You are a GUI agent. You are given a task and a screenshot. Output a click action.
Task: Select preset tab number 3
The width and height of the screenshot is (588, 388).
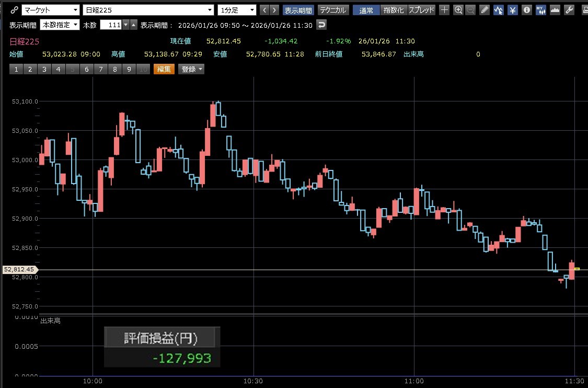click(x=44, y=69)
